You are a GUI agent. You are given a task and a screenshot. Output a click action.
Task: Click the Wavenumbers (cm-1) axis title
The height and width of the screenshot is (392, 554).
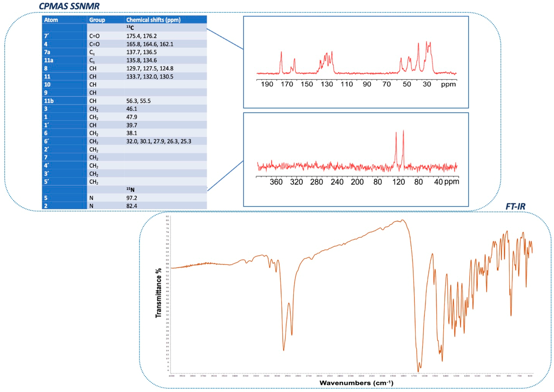(356, 383)
